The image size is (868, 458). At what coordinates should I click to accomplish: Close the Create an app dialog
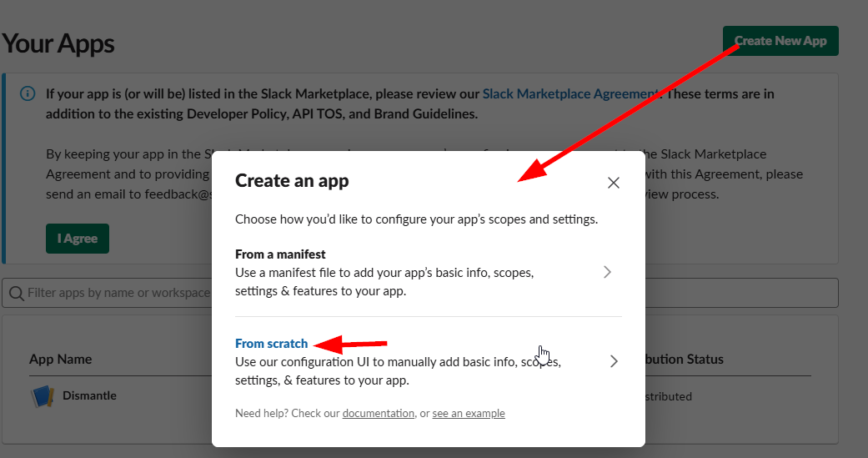[x=614, y=183]
